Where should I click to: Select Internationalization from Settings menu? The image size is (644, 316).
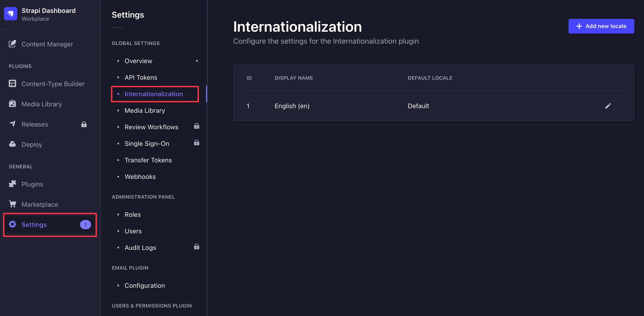[x=154, y=94]
